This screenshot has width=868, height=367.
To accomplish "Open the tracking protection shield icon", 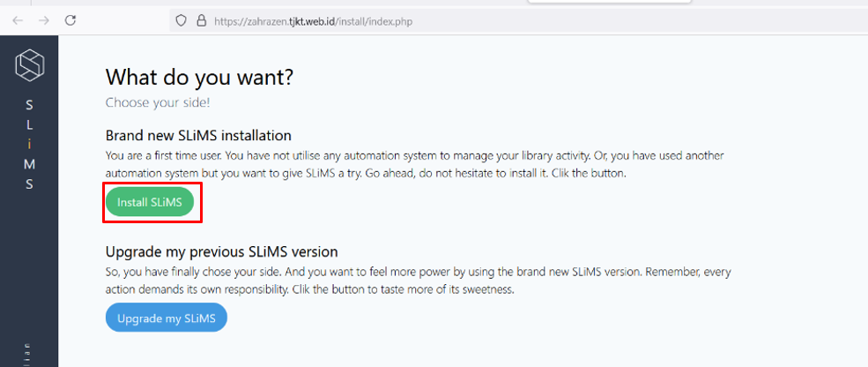I will pyautogui.click(x=182, y=21).
